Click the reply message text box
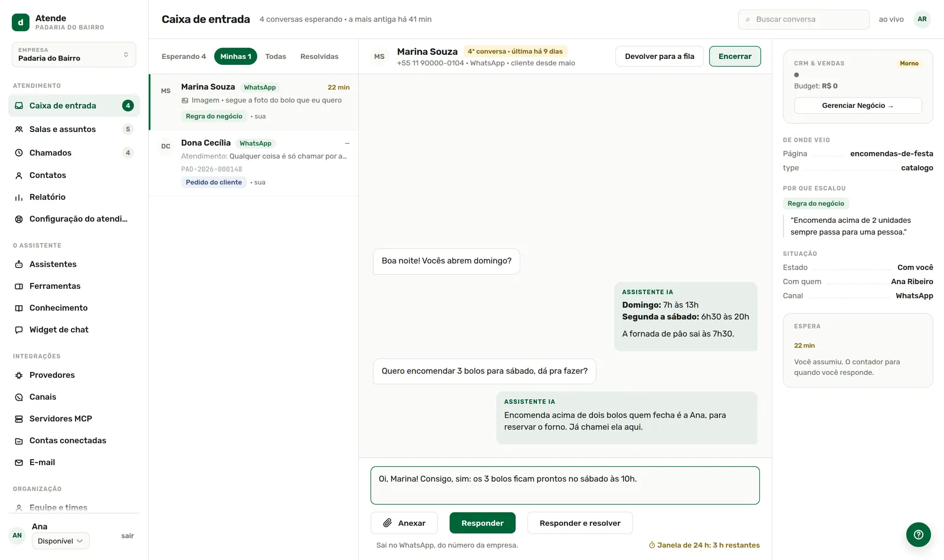Screen dimensions: 944x560 point(565,485)
